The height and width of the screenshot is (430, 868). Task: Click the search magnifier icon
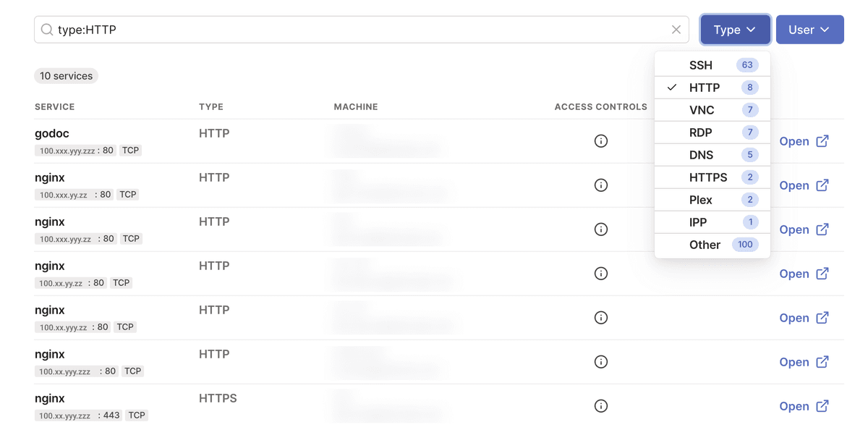click(x=46, y=30)
